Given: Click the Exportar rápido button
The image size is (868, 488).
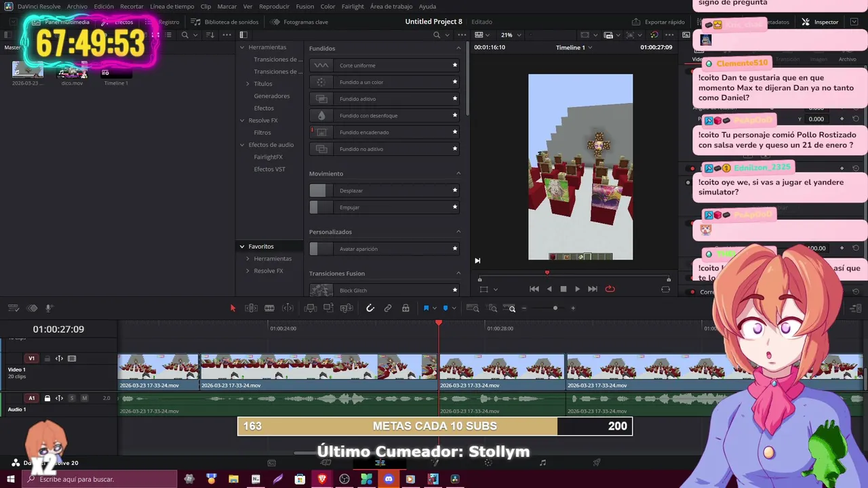Looking at the screenshot, I should pos(658,22).
